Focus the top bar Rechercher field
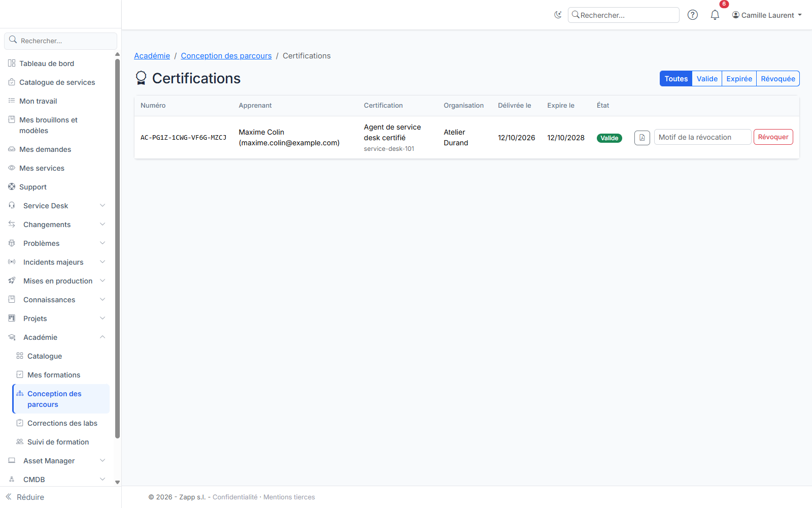The height and width of the screenshot is (508, 812). (623, 15)
